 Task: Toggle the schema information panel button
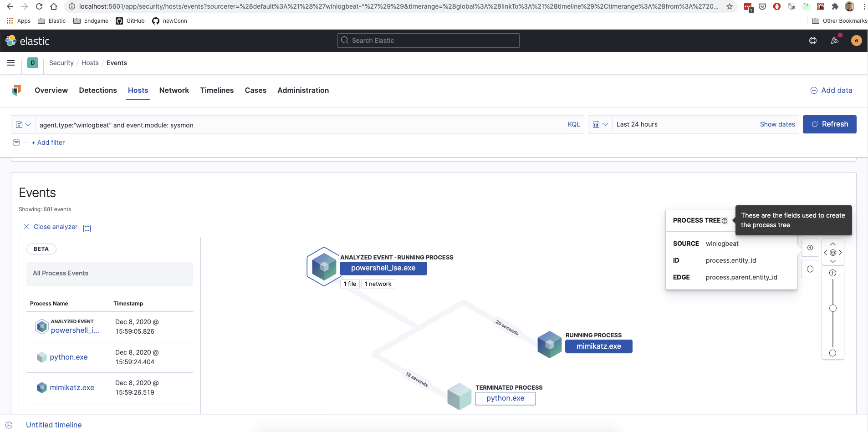tap(810, 248)
